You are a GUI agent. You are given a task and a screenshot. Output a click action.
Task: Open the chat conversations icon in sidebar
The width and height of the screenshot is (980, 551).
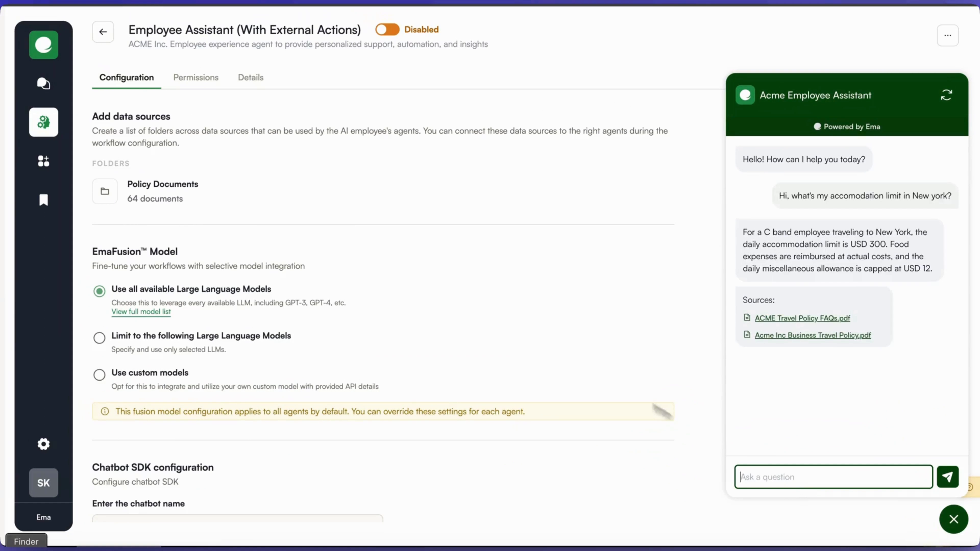pyautogui.click(x=43, y=83)
